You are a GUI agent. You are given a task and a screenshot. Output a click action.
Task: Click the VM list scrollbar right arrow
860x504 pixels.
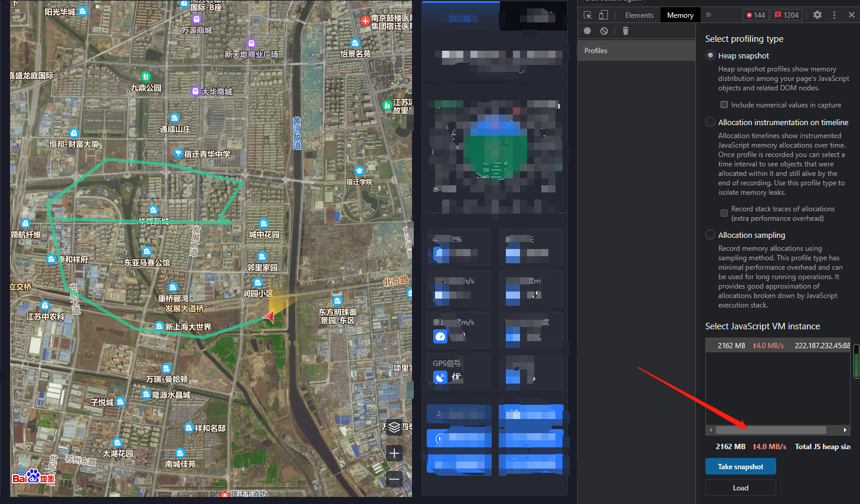point(845,430)
